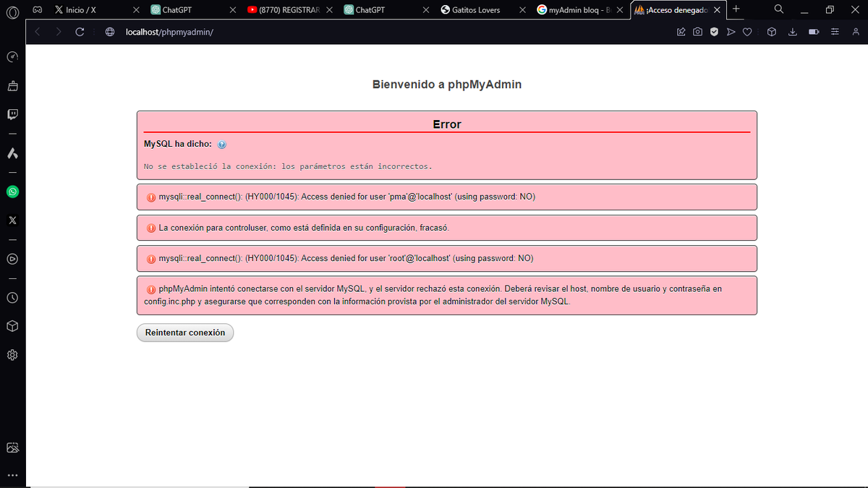Viewport: 868px width, 488px height.
Task: Open Aria AI icon in sidebar
Action: point(12,153)
